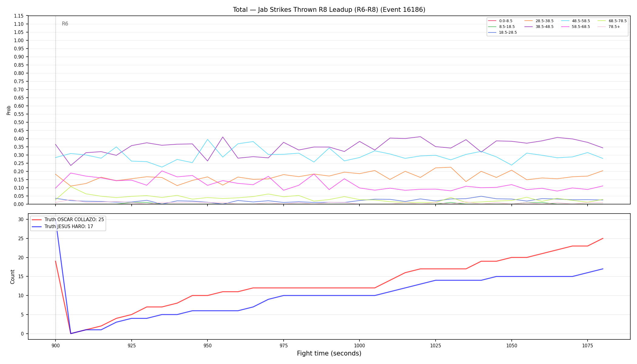
Task: Click the 0.25 probability tick label
Action: pos(19,163)
